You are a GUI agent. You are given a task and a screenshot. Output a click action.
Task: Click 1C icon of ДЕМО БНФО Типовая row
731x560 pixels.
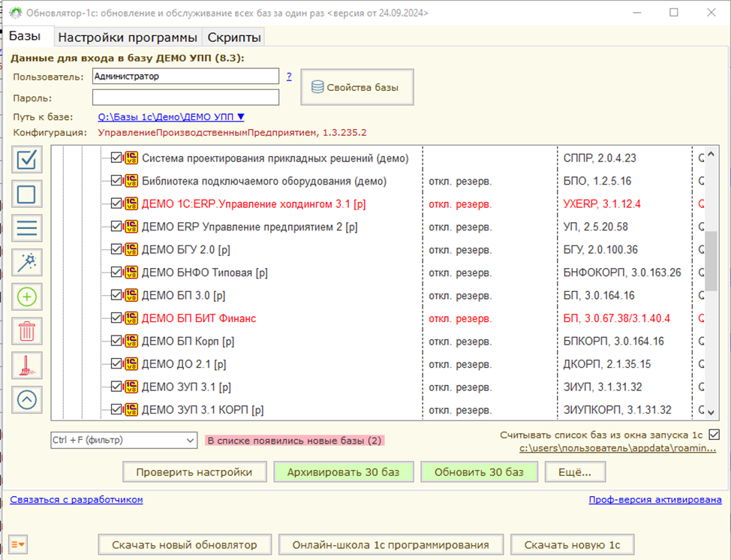(x=131, y=272)
